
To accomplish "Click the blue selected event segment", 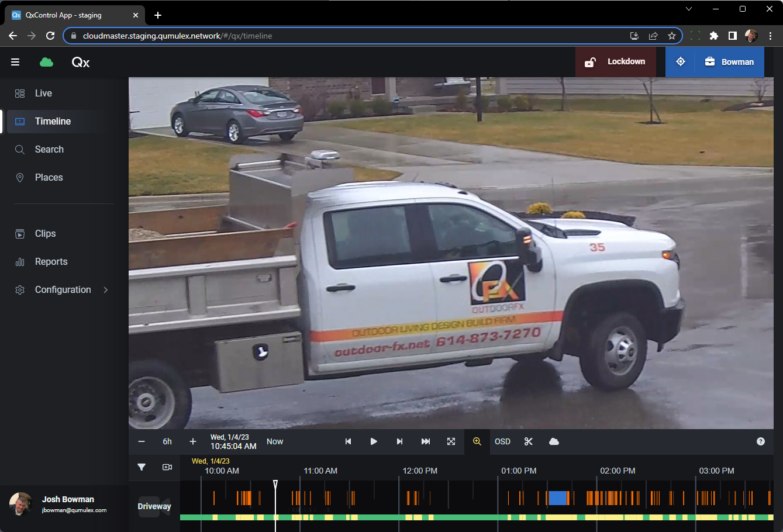I will coord(558,498).
